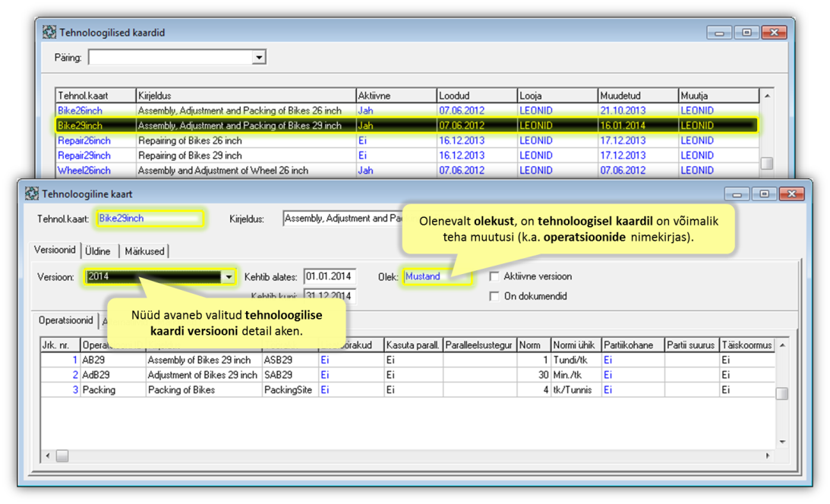The width and height of the screenshot is (830, 504).
Task: Open the Bike26inch card link
Action: (x=80, y=111)
